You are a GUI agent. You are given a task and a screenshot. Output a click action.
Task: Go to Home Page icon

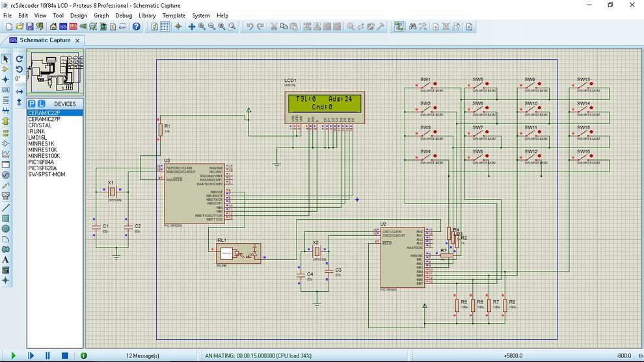point(53,27)
